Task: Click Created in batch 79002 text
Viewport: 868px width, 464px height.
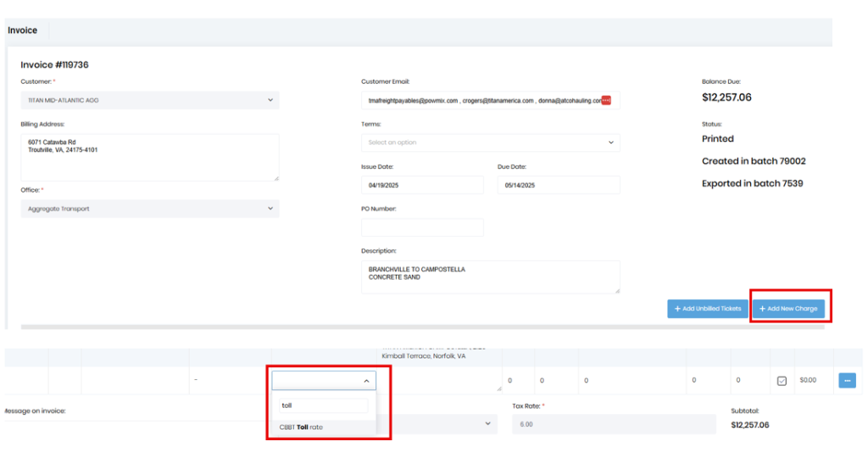Action: click(754, 161)
